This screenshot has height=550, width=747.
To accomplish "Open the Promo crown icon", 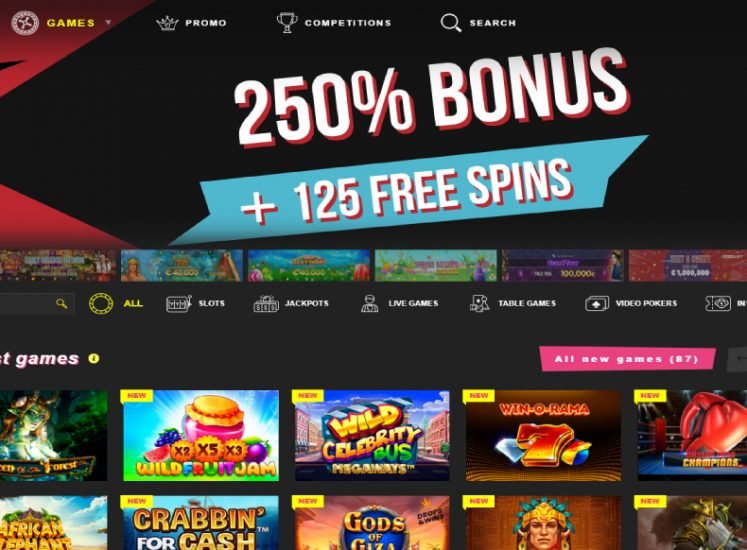I will click(167, 23).
